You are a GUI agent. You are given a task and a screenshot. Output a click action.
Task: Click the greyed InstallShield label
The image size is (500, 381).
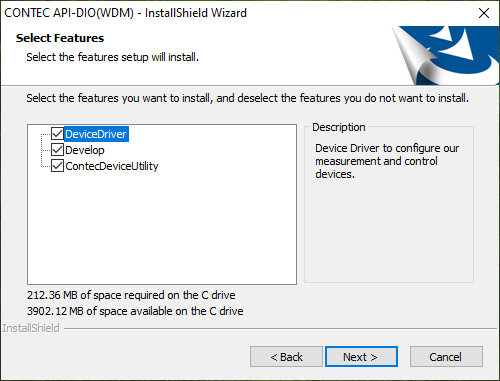pyautogui.click(x=31, y=328)
